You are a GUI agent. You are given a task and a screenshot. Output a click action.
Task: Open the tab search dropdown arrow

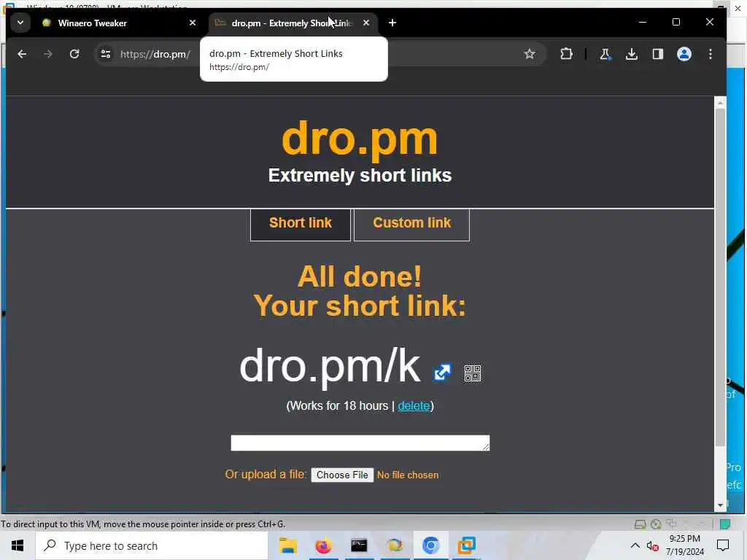[x=20, y=23]
